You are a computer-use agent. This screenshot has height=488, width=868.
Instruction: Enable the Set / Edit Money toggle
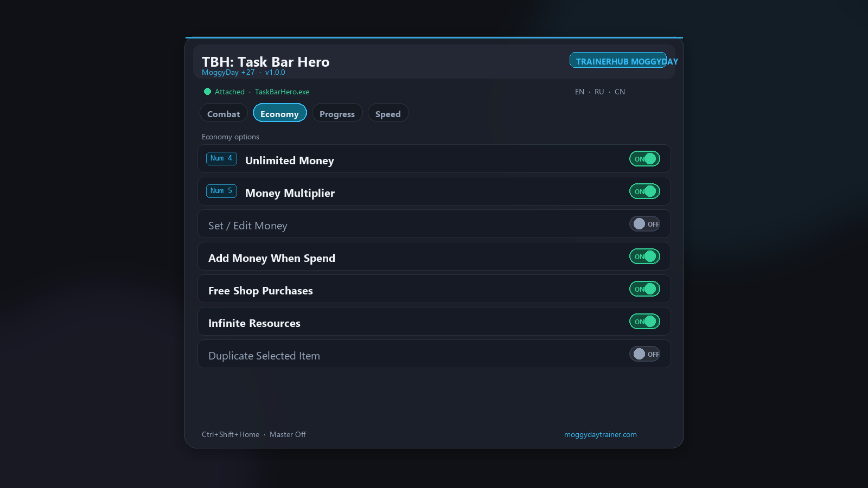(x=644, y=224)
